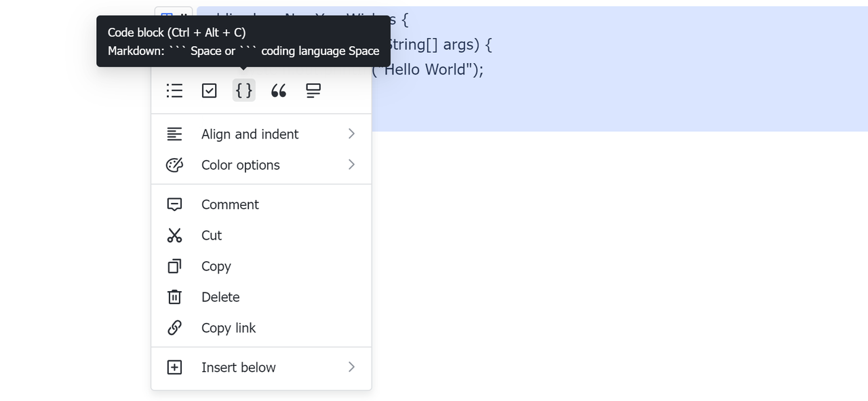The height and width of the screenshot is (401, 868).
Task: Expand the Insert below submenu arrow
Action: point(351,367)
